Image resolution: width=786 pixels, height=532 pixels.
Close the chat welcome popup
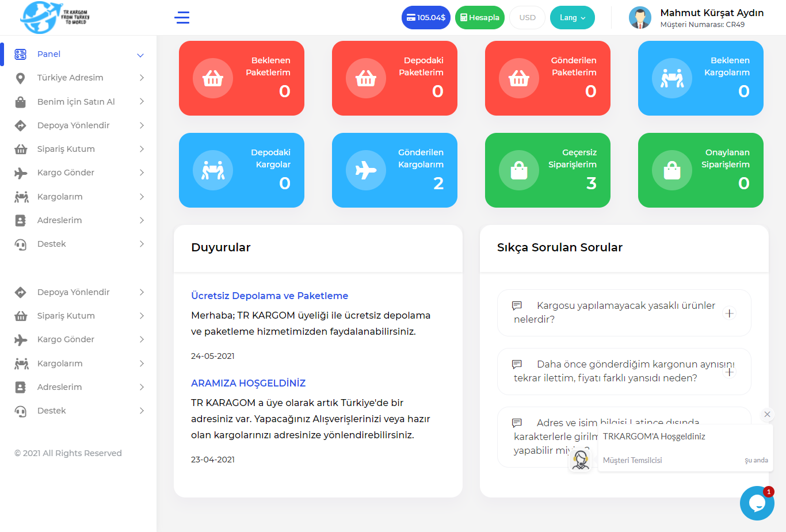click(x=767, y=414)
